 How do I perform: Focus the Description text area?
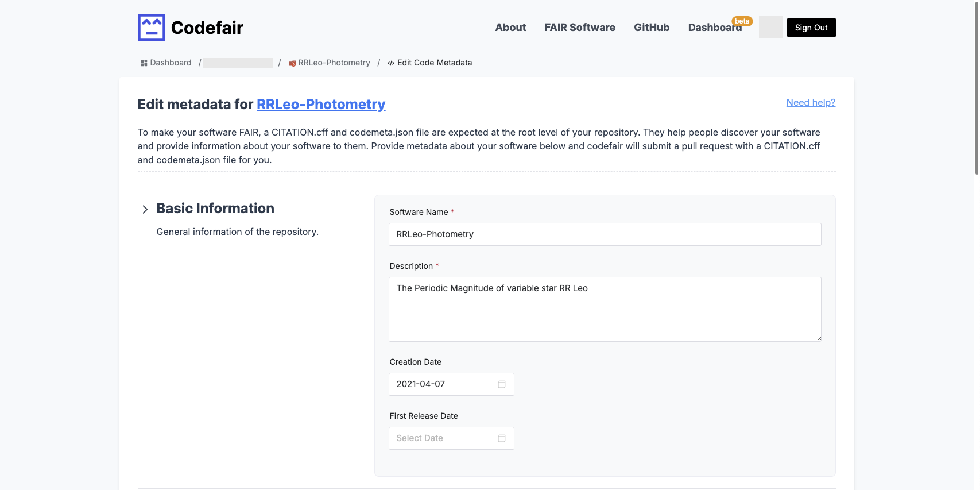tap(605, 310)
